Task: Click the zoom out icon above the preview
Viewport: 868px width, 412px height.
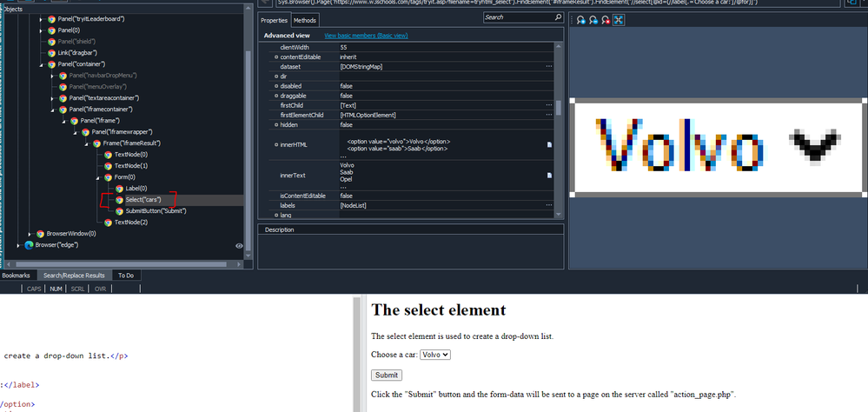Action: tap(593, 20)
